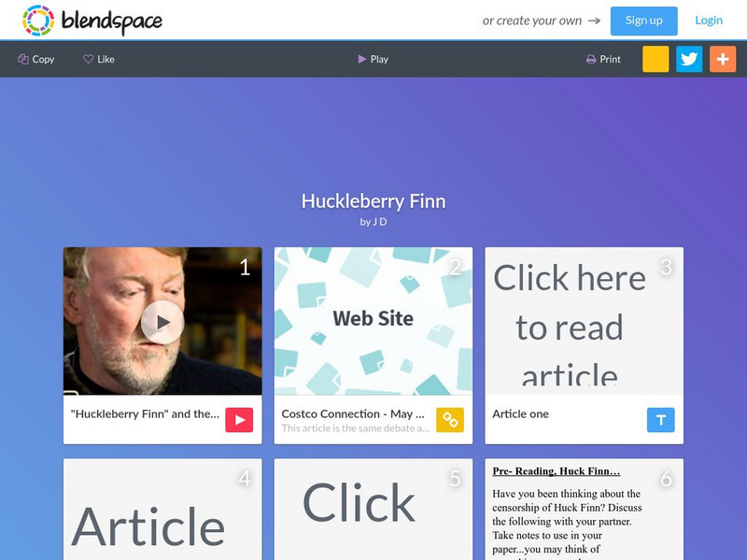The image size is (747, 560).
Task: Open tile 5 labeled Click
Action: click(x=373, y=509)
